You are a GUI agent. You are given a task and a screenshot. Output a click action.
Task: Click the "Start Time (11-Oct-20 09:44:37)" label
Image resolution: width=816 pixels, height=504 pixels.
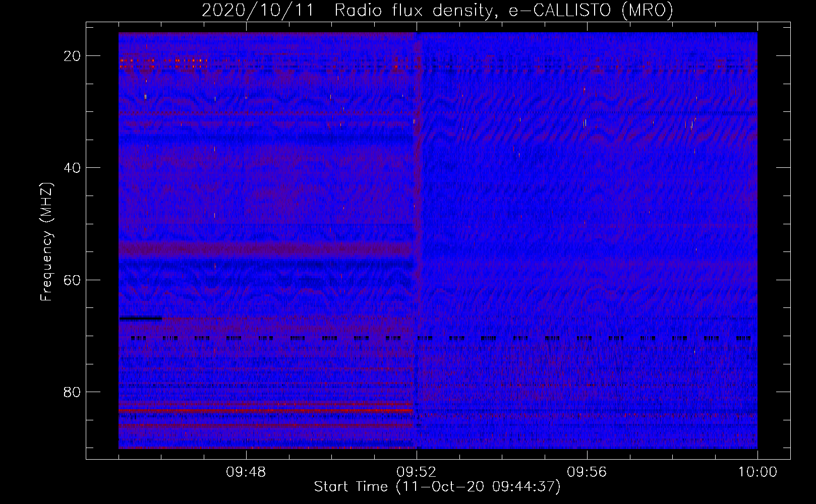(437, 487)
